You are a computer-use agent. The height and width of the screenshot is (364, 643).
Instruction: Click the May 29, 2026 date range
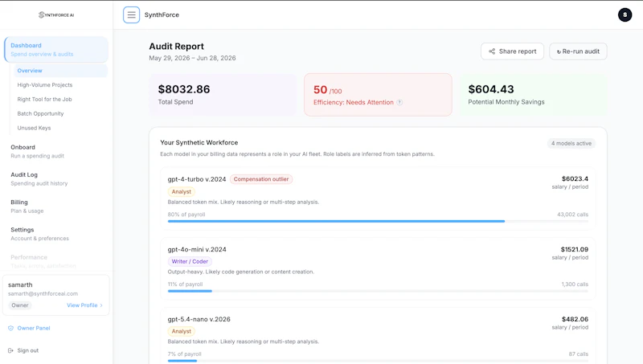click(192, 58)
